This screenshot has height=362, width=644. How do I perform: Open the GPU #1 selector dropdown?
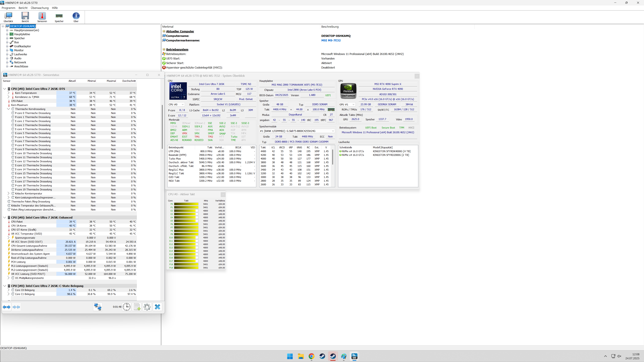pyautogui.click(x=347, y=104)
